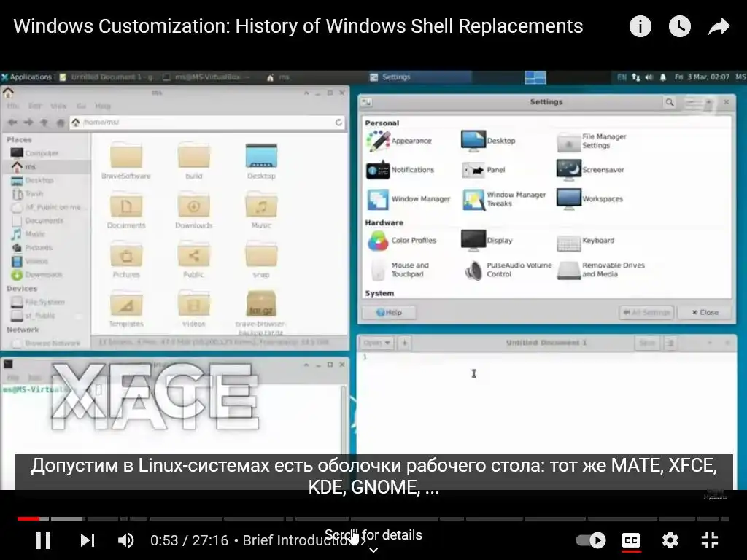Image resolution: width=747 pixels, height=560 pixels.
Task: Skip to the next video
Action: coord(88,540)
